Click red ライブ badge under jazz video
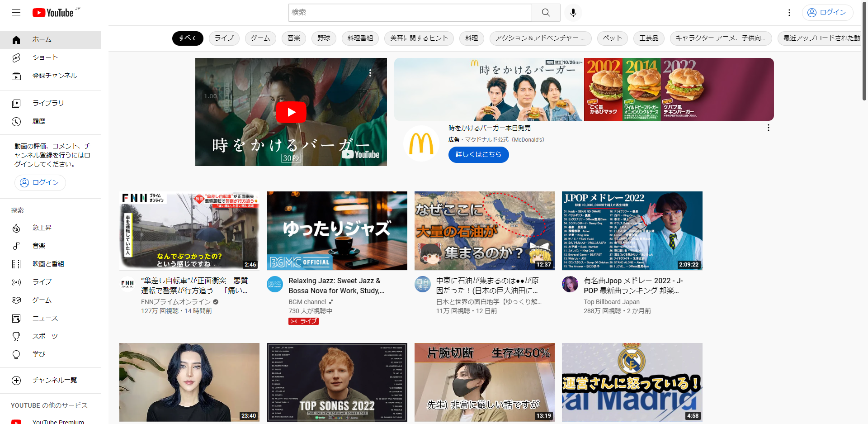 pos(304,321)
